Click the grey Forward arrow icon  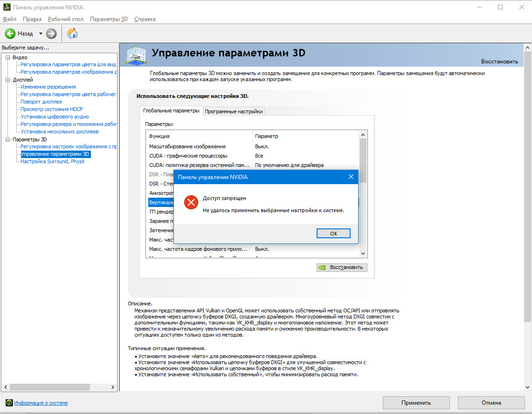pyautogui.click(x=51, y=33)
